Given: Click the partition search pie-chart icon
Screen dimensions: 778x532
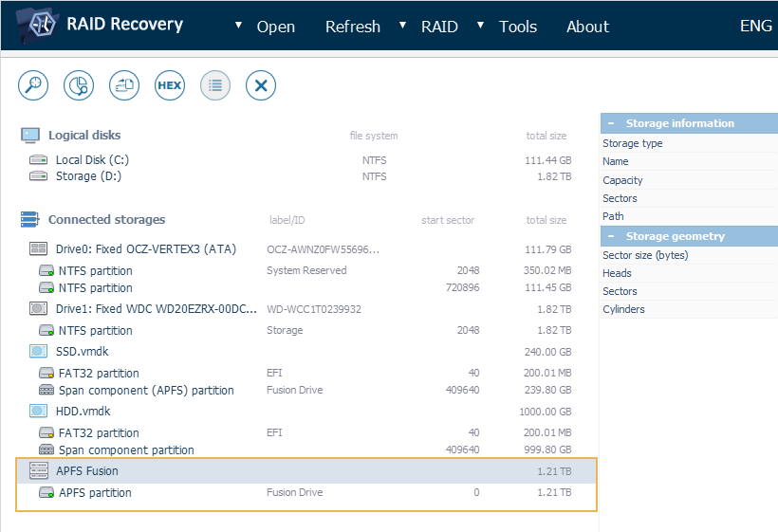Looking at the screenshot, I should 79,85.
